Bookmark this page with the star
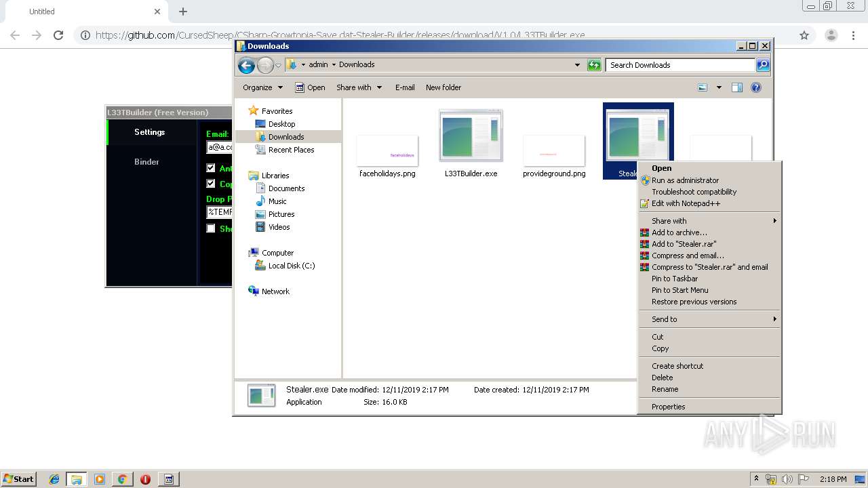 pyautogui.click(x=804, y=35)
